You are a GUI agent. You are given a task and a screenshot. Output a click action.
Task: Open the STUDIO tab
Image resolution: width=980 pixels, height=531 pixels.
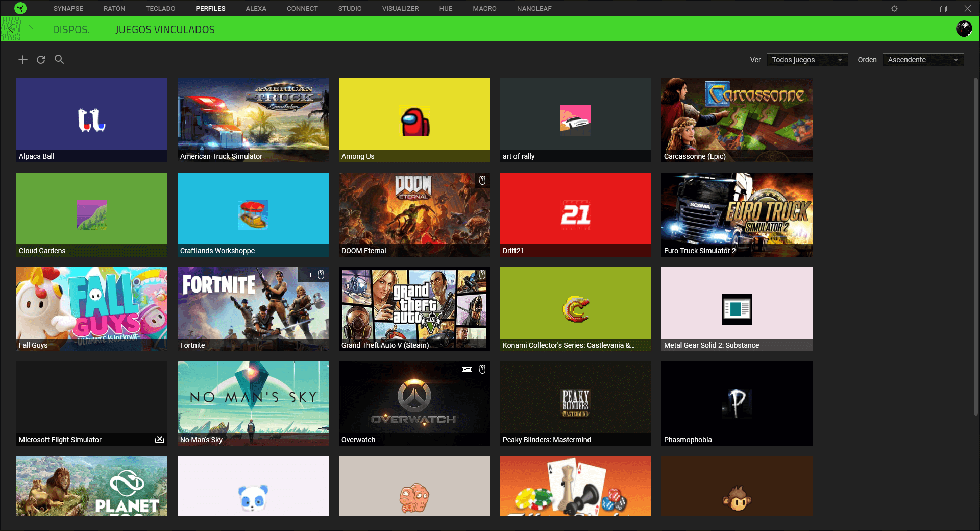tap(350, 9)
